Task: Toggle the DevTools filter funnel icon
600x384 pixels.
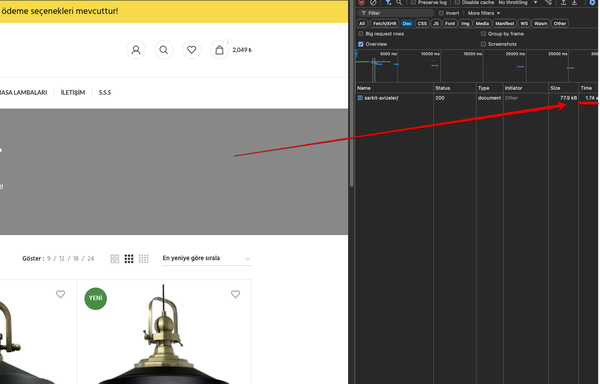Action: (x=388, y=3)
